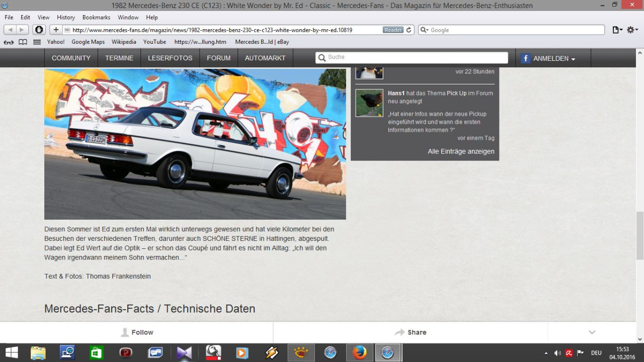Go to the AUTOMARKT section
The image size is (644, 362).
265,58
